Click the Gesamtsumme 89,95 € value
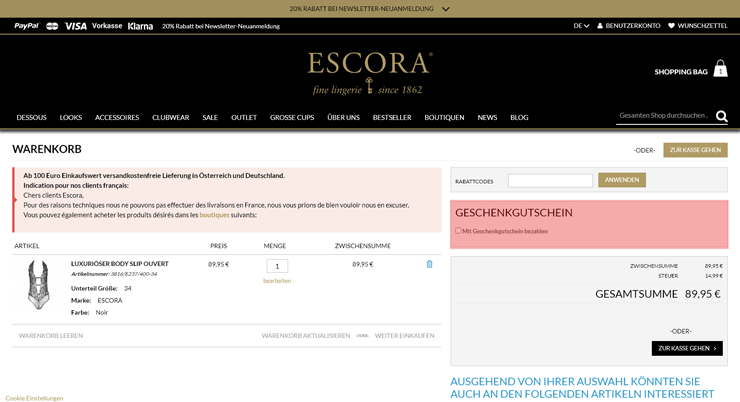 coord(703,294)
